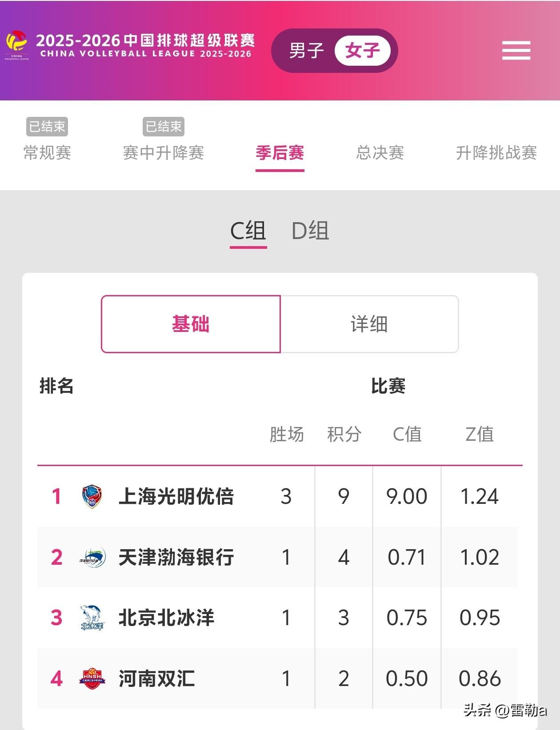Screen dimensions: 560x730
Task: Go to the 总决赛 finals tab
Action: click(380, 152)
